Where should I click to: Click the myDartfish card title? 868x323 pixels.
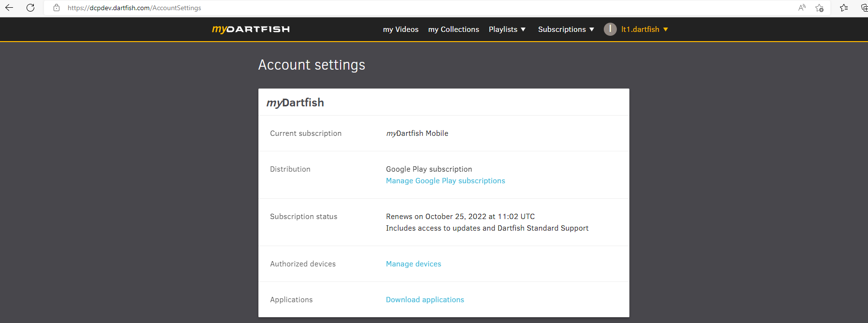click(295, 103)
